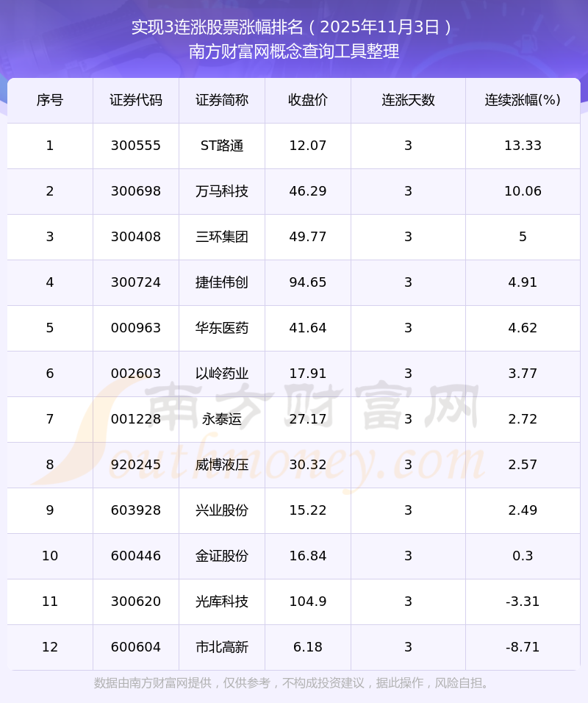Image resolution: width=588 pixels, height=703 pixels.
Task: Click closing price 17.91
Action: click(308, 374)
